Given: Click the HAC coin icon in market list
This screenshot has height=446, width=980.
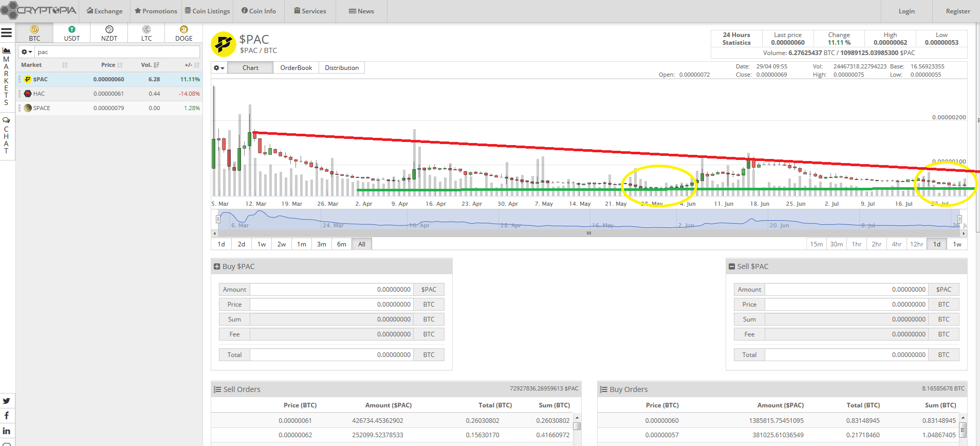Looking at the screenshot, I should tap(28, 94).
